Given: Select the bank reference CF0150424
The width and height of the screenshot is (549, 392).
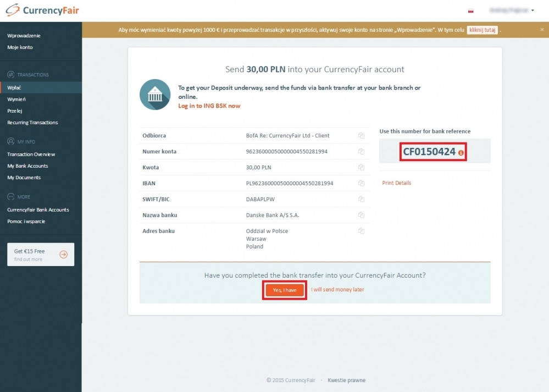Looking at the screenshot, I should pos(429,152).
